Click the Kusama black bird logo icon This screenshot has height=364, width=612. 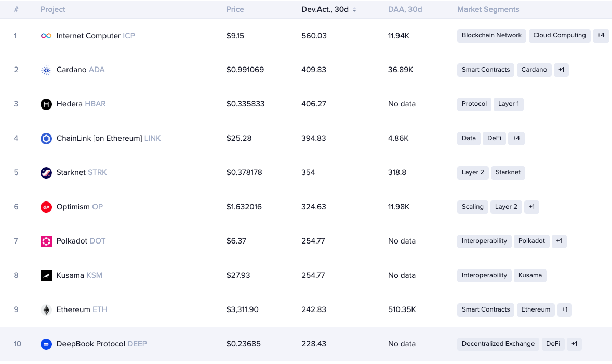(46, 276)
